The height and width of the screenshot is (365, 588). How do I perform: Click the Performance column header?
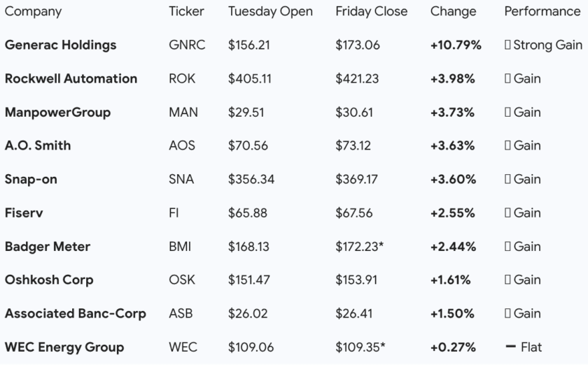(x=542, y=12)
